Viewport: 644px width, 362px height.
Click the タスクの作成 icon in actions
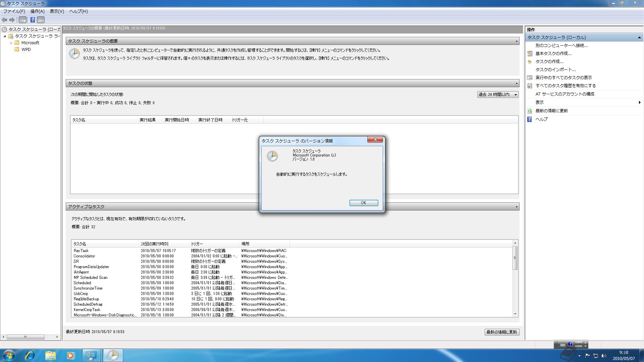[530, 62]
